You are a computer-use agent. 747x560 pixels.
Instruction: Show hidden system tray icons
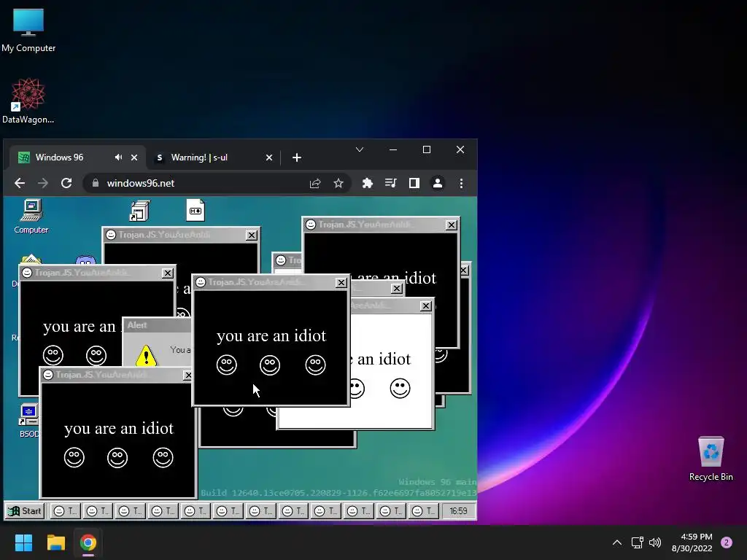[616, 542]
